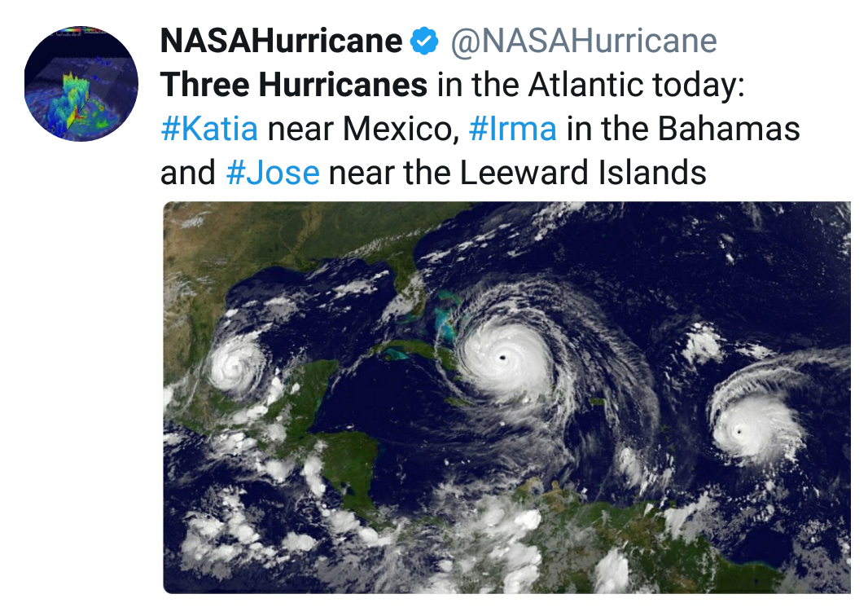Open the NASAHurricane profile avatar

[81, 83]
